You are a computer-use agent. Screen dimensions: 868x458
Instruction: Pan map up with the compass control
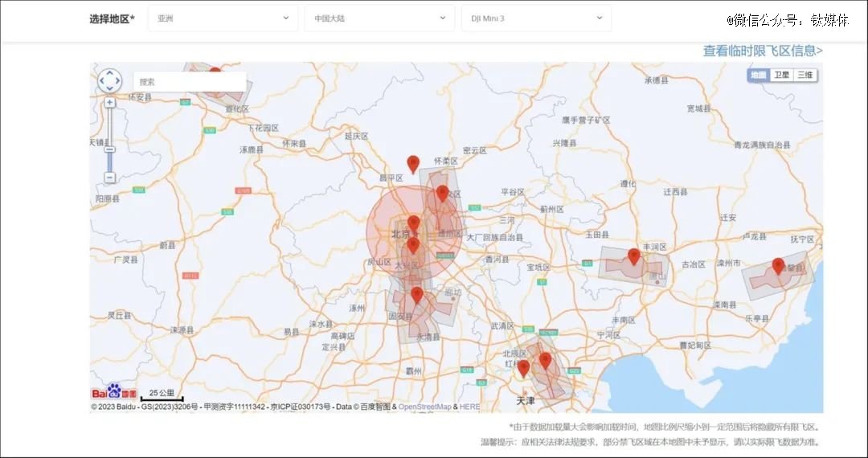click(x=109, y=73)
